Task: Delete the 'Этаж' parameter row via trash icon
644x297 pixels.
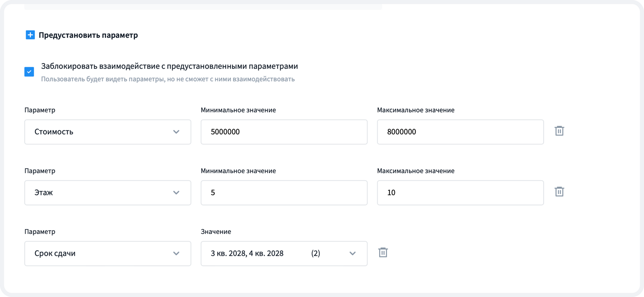Action: pos(559,192)
